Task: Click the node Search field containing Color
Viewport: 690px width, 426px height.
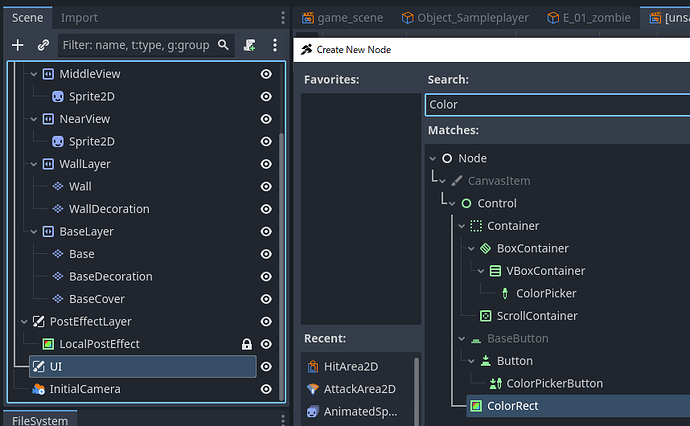Action: (555, 104)
